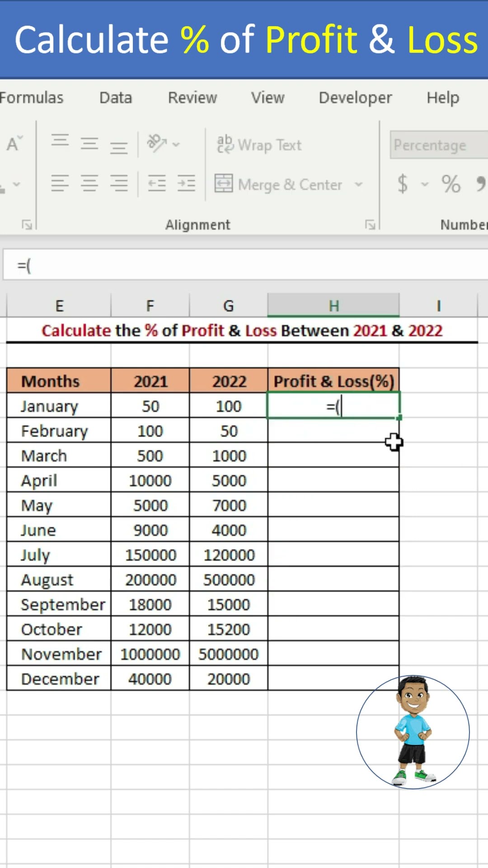Click the December 2022 cell with 20000
The width and height of the screenshot is (488, 868).
pyautogui.click(x=229, y=679)
